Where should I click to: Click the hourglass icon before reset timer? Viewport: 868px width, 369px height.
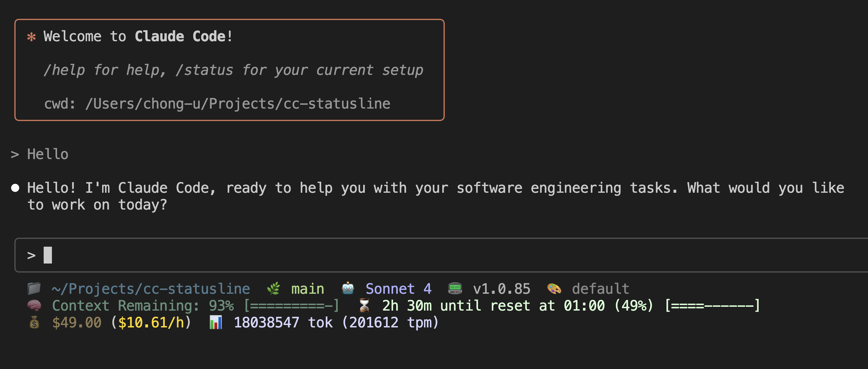364,305
